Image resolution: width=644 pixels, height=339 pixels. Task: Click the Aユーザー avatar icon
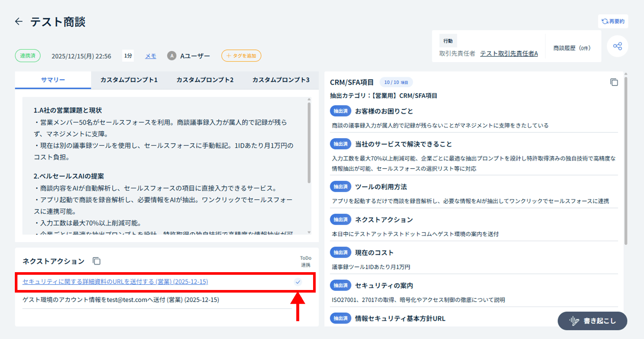(171, 56)
